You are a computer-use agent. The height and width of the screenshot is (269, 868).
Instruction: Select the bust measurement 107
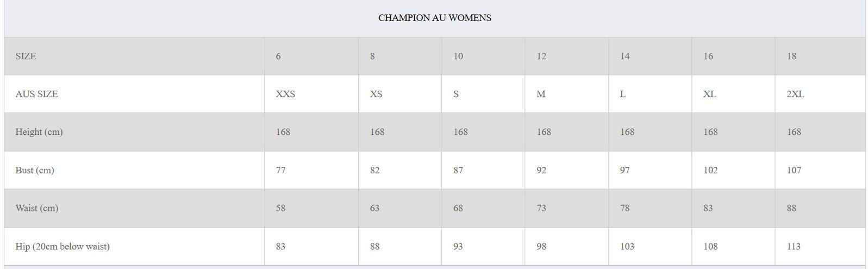(794, 170)
